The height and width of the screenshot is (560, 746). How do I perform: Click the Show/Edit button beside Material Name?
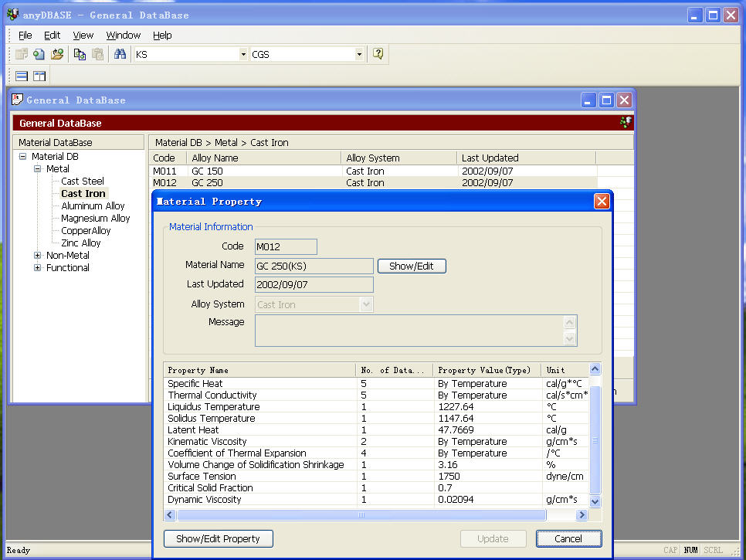(x=412, y=266)
